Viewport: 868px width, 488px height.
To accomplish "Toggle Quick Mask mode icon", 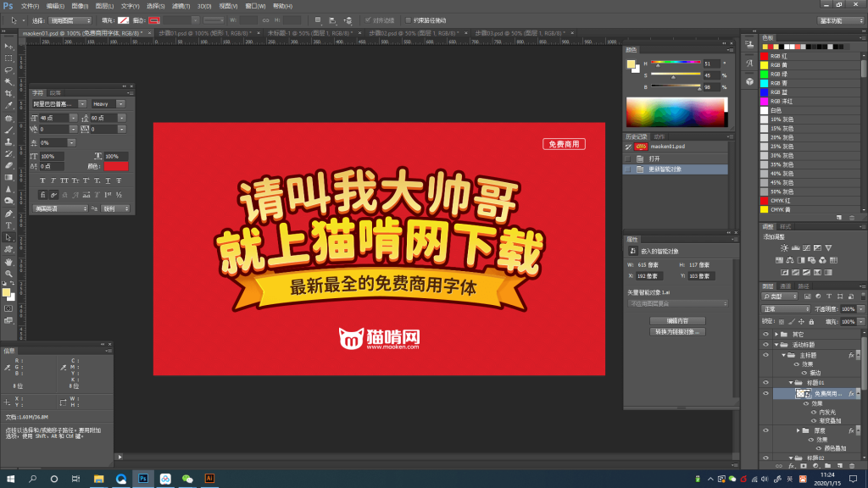I will [8, 308].
